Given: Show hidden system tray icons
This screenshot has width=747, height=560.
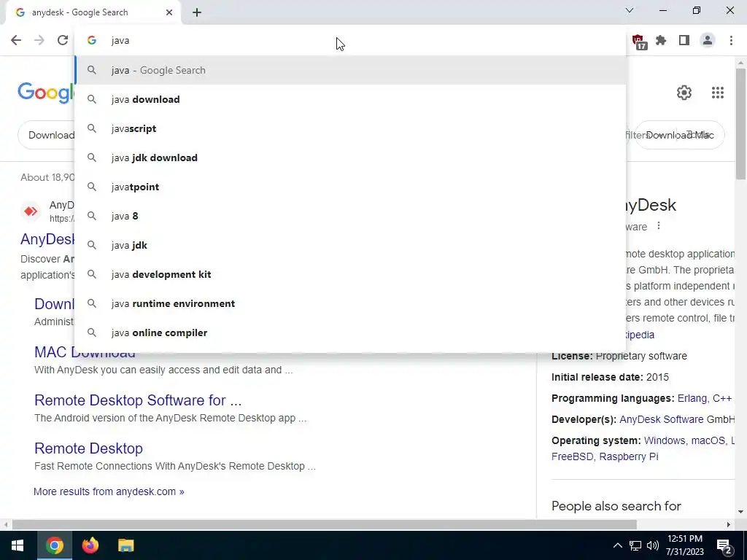Looking at the screenshot, I should point(617,545).
